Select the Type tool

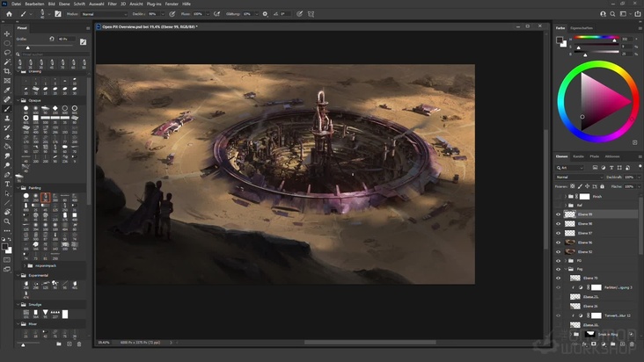click(7, 184)
